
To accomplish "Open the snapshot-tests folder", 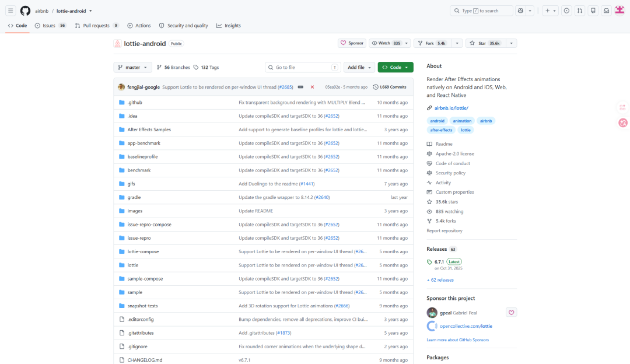I will pos(143,306).
